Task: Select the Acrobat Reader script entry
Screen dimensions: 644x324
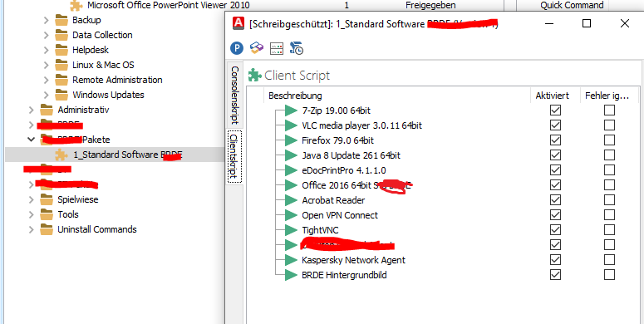Action: pyautogui.click(x=333, y=200)
